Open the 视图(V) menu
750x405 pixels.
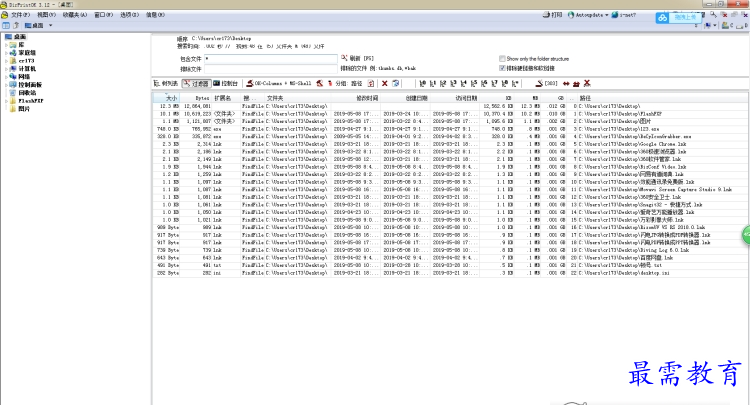coord(46,15)
